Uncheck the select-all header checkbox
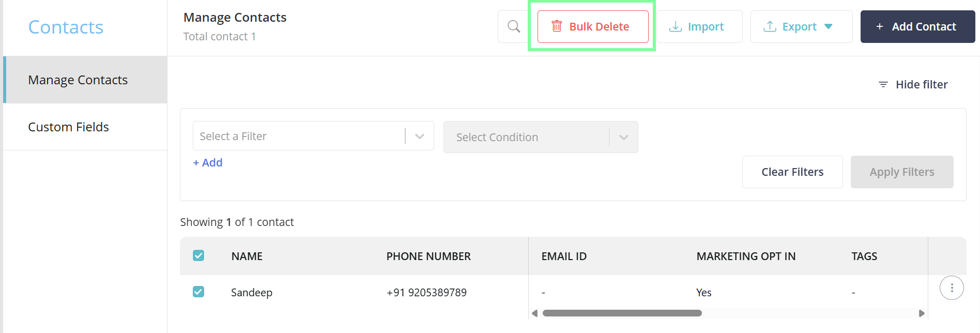The image size is (980, 333). coord(198,255)
